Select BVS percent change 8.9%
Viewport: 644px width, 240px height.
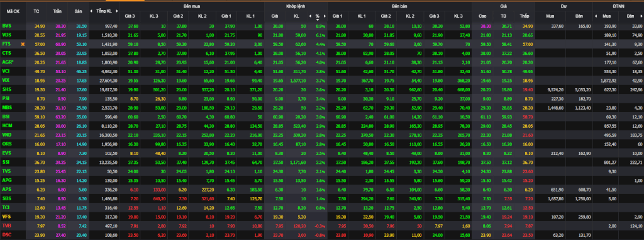[x=320, y=26]
